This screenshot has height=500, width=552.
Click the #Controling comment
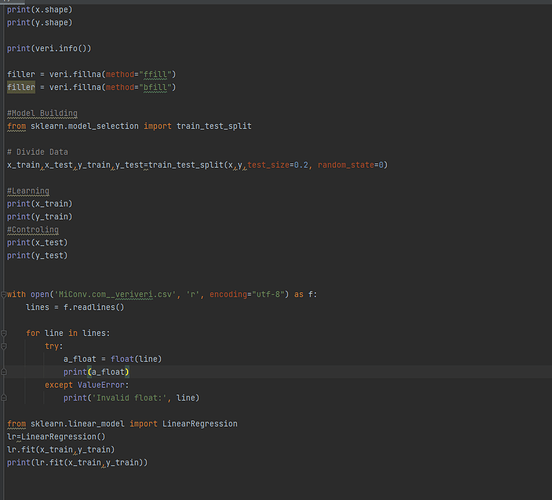(x=33, y=230)
